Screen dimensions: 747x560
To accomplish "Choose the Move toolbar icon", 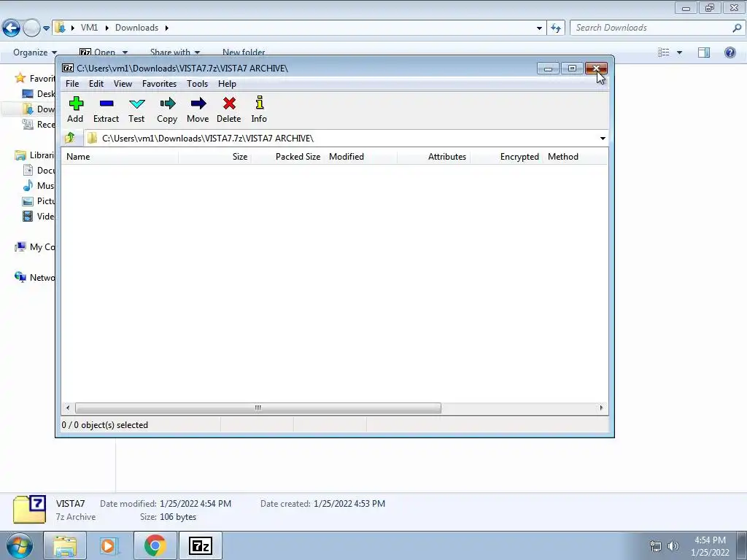I will [x=198, y=109].
